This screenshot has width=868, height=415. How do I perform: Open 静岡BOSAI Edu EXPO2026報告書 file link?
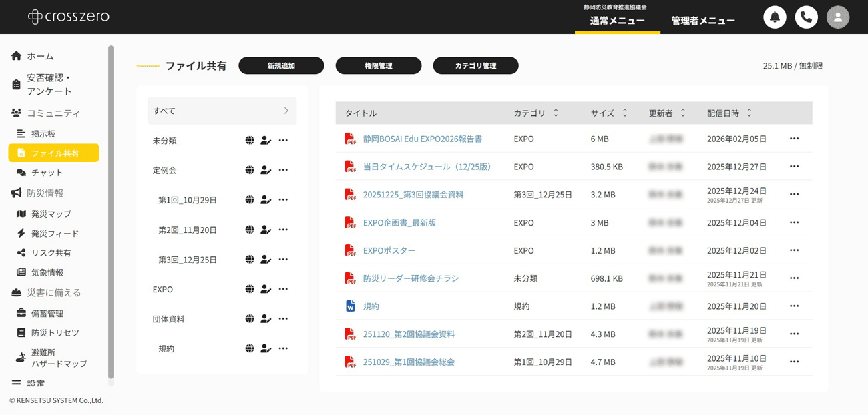click(422, 139)
